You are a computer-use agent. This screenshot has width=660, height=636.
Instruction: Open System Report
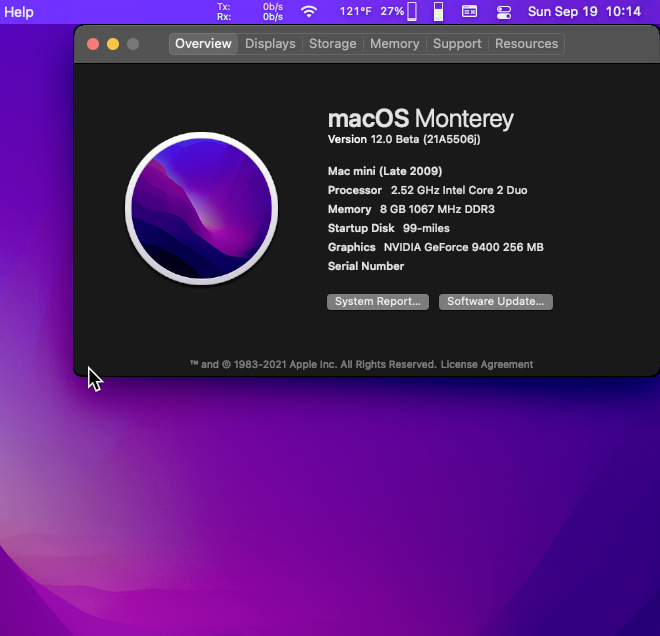[378, 301]
